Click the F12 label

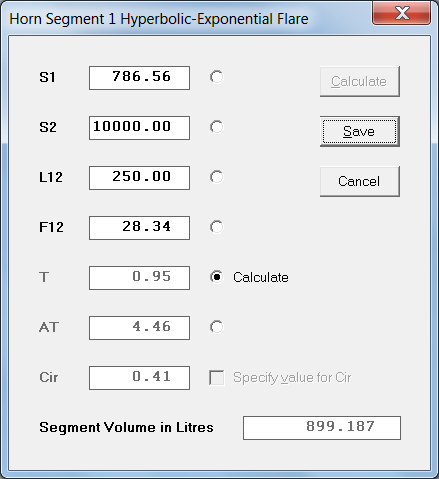51,227
